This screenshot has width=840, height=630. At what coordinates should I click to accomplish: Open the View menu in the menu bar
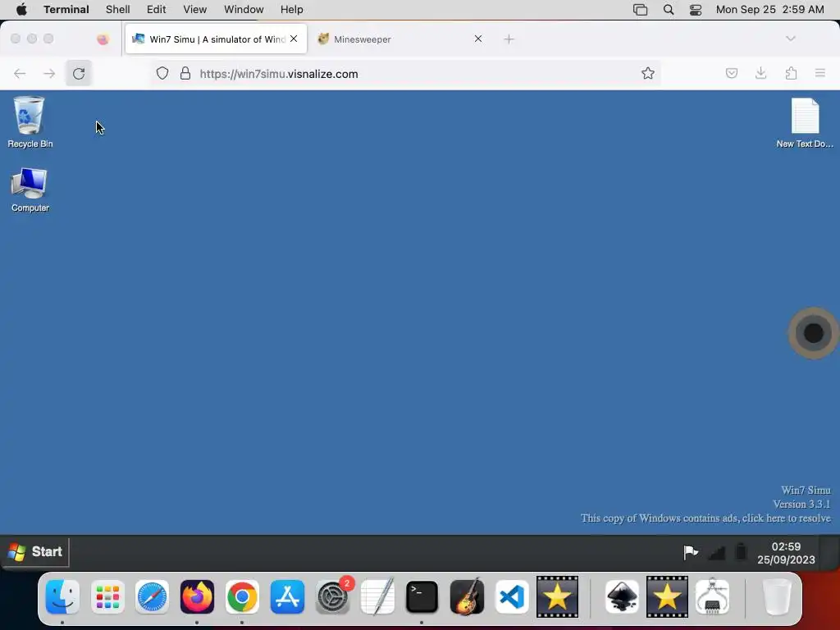click(x=195, y=9)
